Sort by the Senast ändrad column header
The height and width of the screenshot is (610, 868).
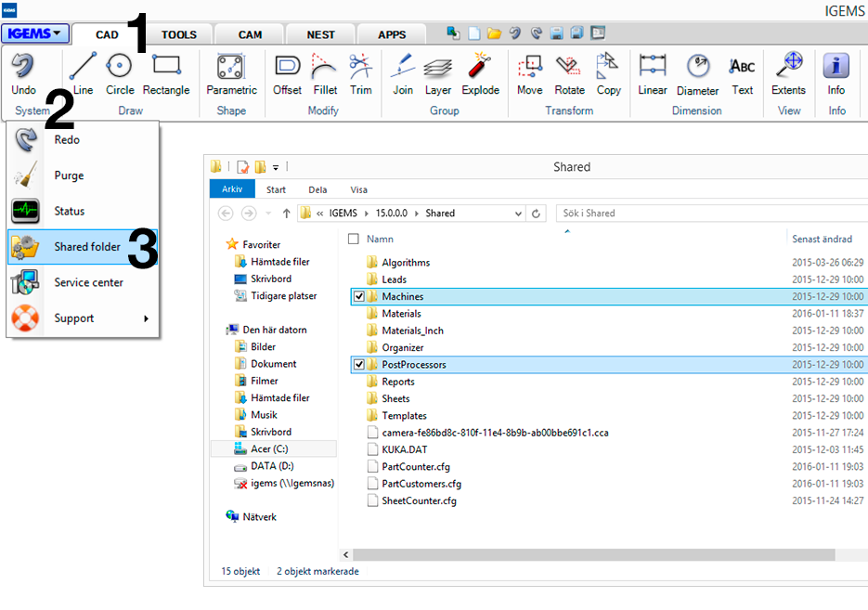[x=823, y=239]
